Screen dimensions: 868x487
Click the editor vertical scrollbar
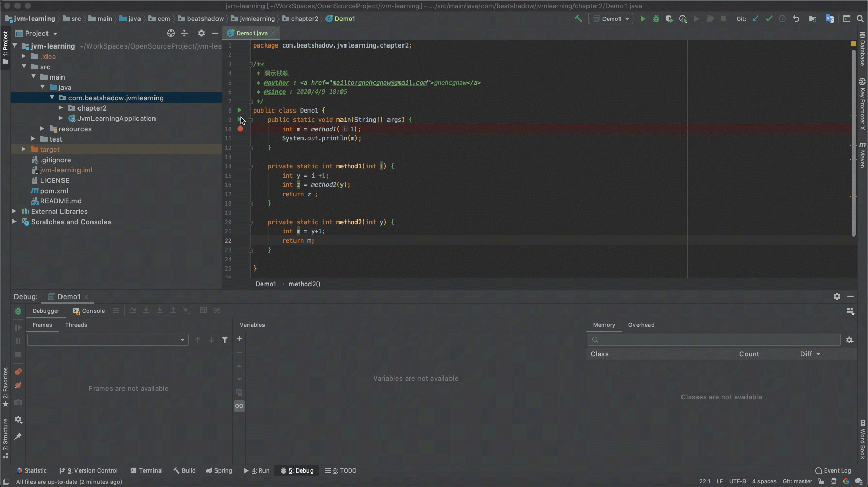853,142
